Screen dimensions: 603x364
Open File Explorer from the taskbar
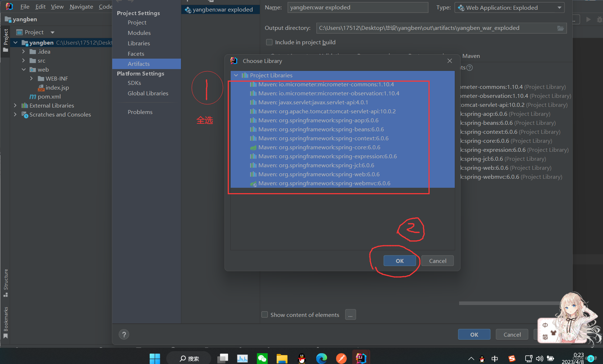coord(282,358)
